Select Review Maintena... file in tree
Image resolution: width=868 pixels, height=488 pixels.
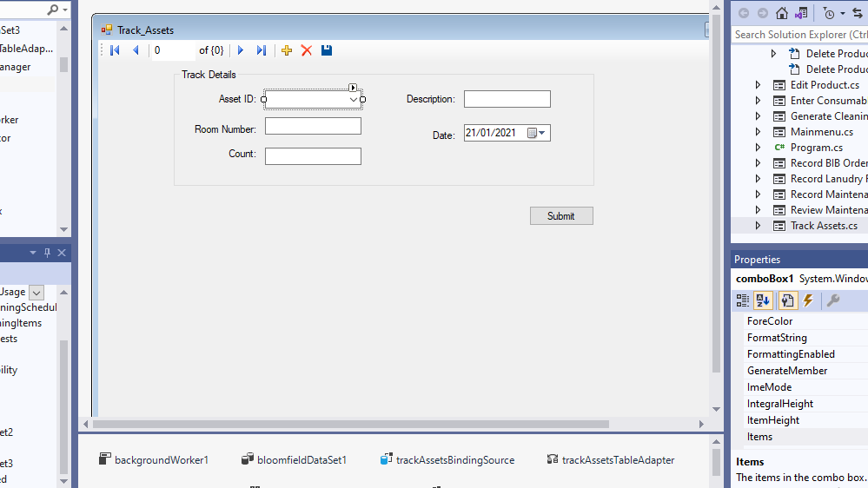click(x=829, y=209)
